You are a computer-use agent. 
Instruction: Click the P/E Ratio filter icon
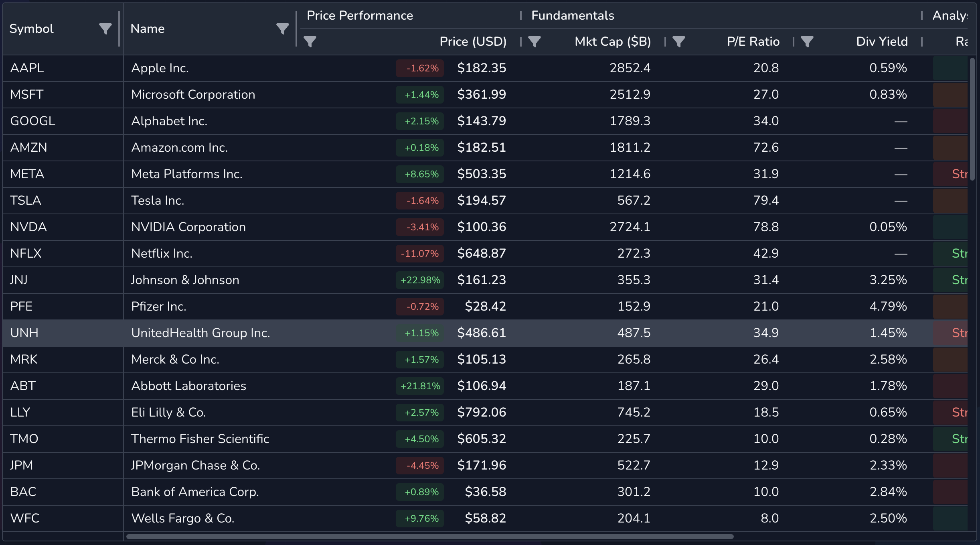(679, 41)
